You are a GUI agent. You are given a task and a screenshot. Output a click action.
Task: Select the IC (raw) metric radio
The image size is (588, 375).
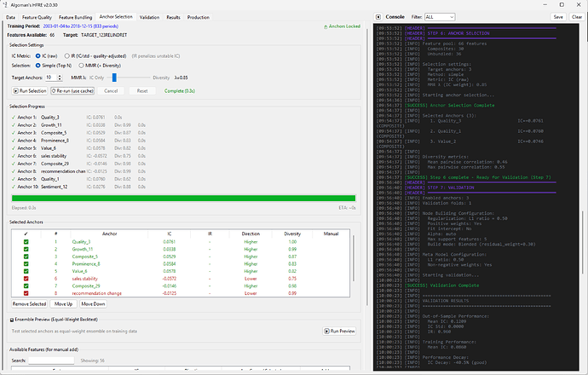pos(37,56)
